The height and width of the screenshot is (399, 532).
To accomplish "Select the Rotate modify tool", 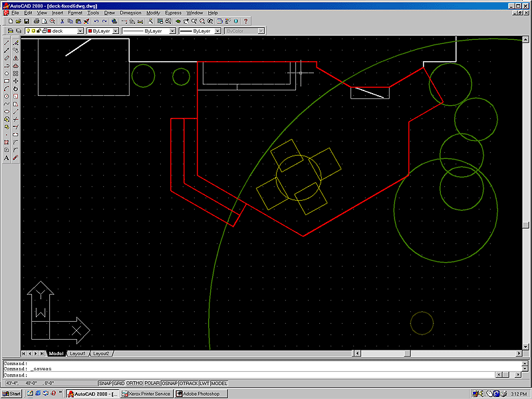I will click(15, 88).
